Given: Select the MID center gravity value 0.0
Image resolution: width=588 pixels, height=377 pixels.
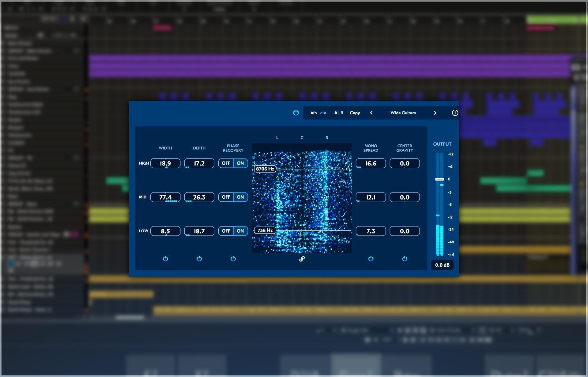Looking at the screenshot, I should coord(405,197).
